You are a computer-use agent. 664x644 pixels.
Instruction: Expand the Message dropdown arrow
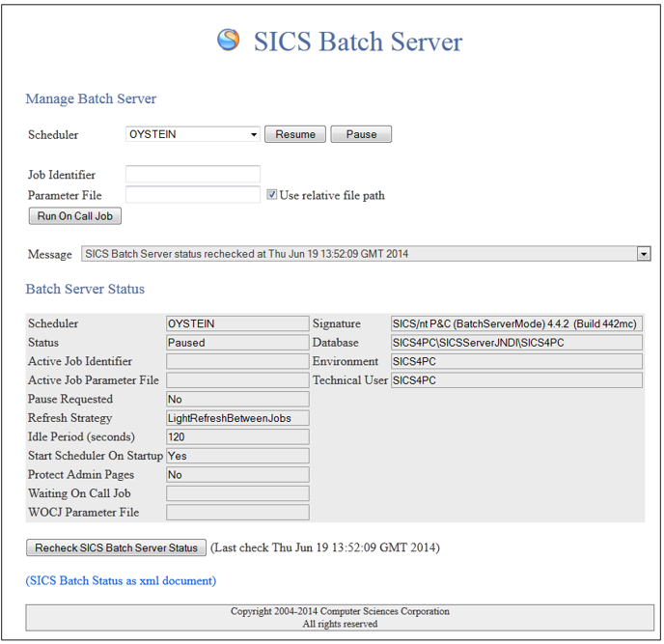(644, 254)
